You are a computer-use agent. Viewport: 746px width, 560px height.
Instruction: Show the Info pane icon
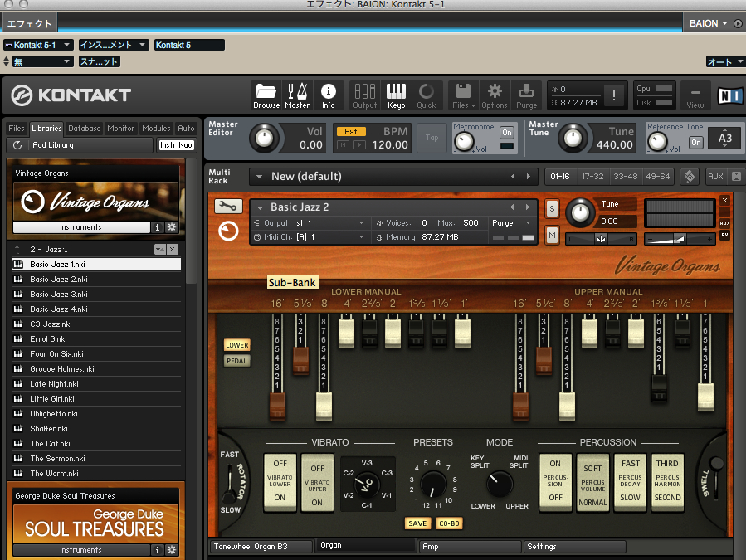[329, 95]
